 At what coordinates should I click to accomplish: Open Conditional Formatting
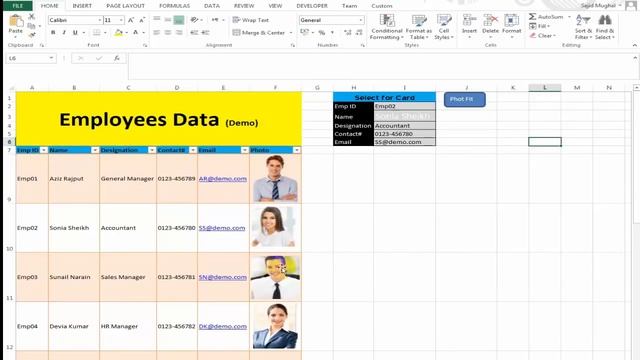click(x=387, y=27)
